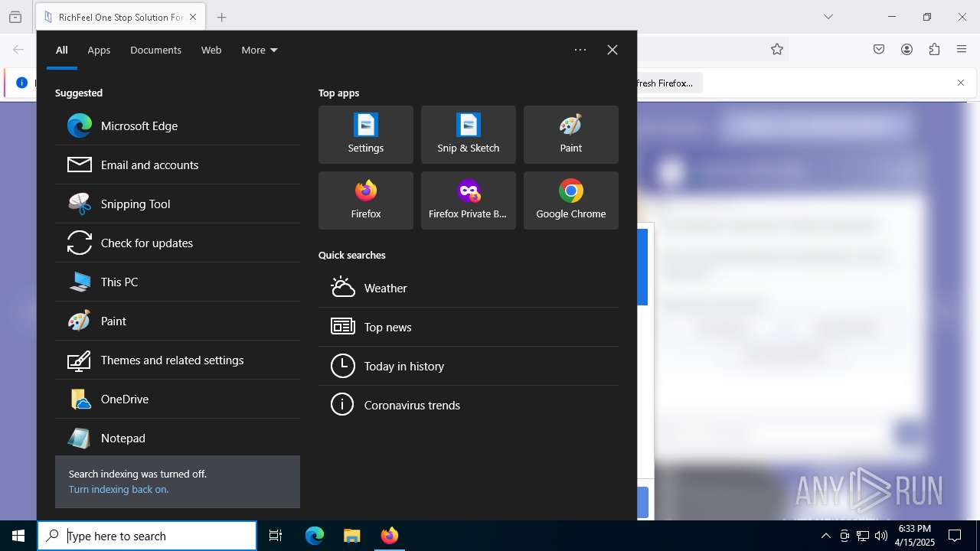Image resolution: width=980 pixels, height=551 pixels.
Task: Switch to the Documents search tab
Action: click(155, 51)
